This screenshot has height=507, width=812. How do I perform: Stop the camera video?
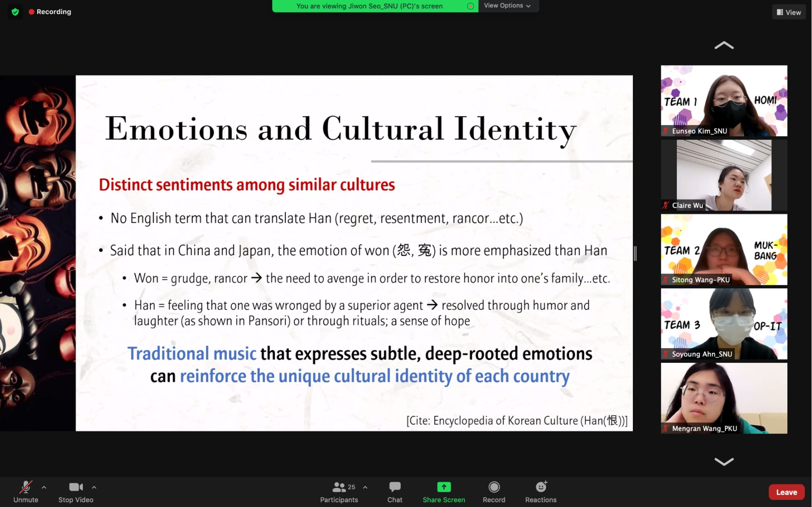pyautogui.click(x=76, y=492)
